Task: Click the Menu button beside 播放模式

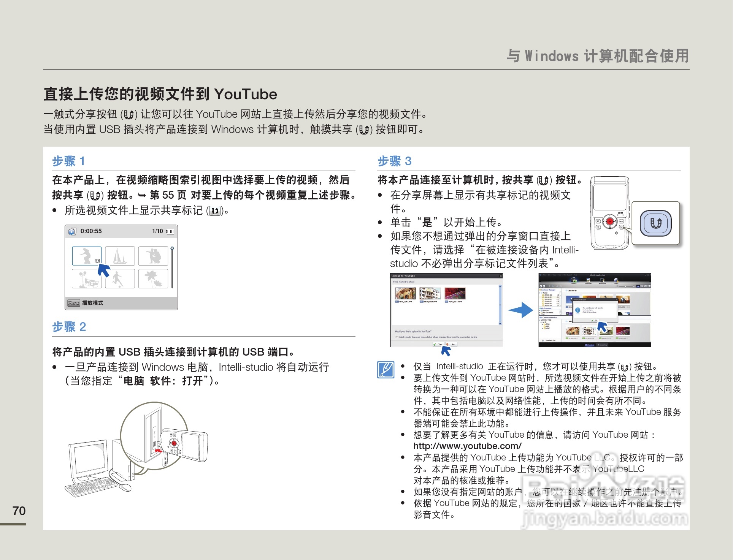Action: point(73,303)
